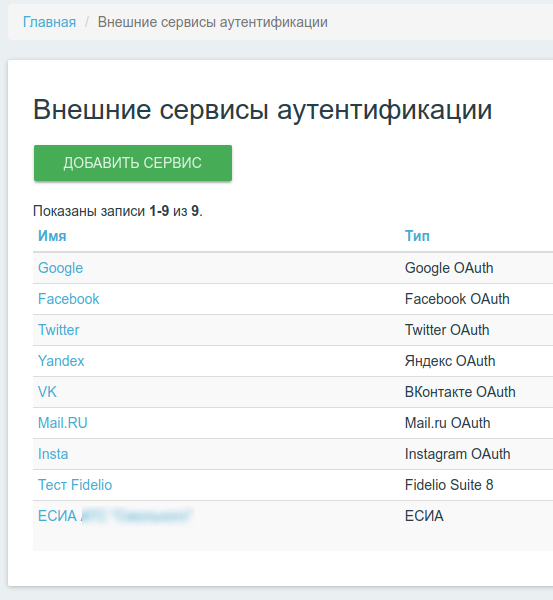Image resolution: width=553 pixels, height=600 pixels.
Task: Select the Twitter OAuth type cell
Action: 447,330
